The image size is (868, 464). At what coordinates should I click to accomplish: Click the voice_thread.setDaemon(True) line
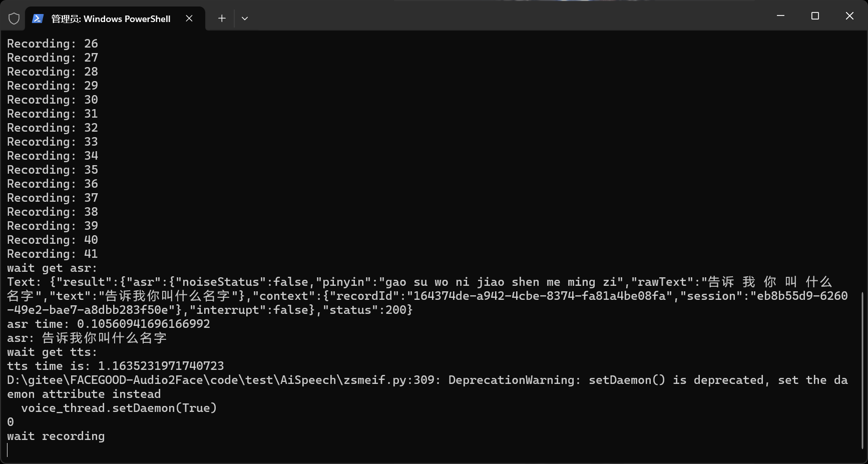[119, 408]
